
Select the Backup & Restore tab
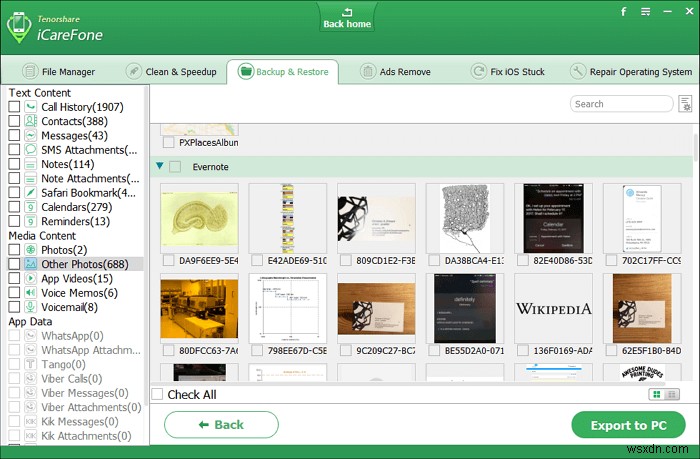tap(283, 71)
